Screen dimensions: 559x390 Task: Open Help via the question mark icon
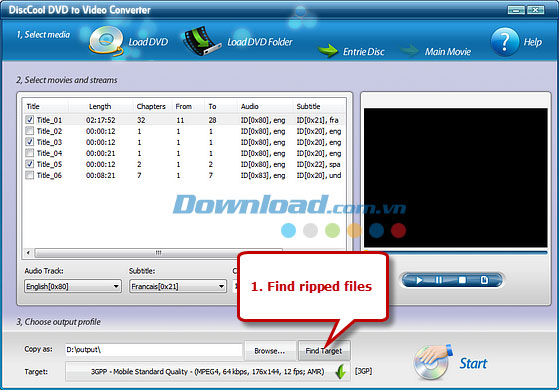(x=505, y=42)
